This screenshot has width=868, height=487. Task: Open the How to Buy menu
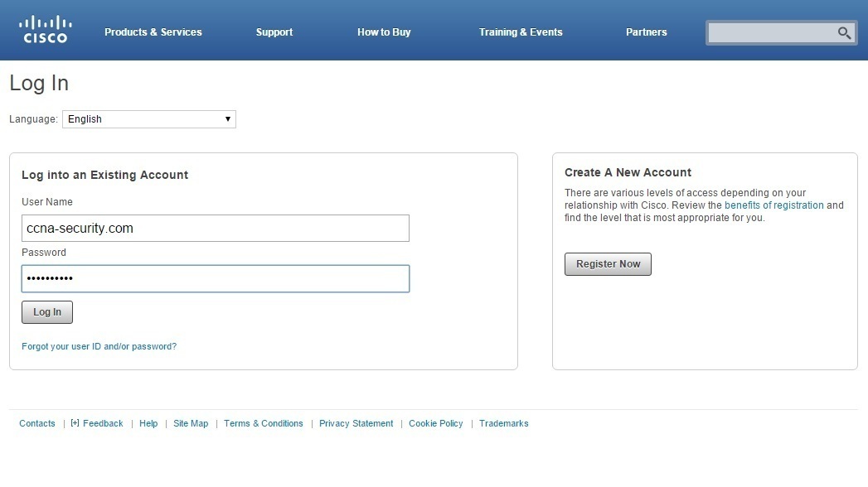click(384, 32)
